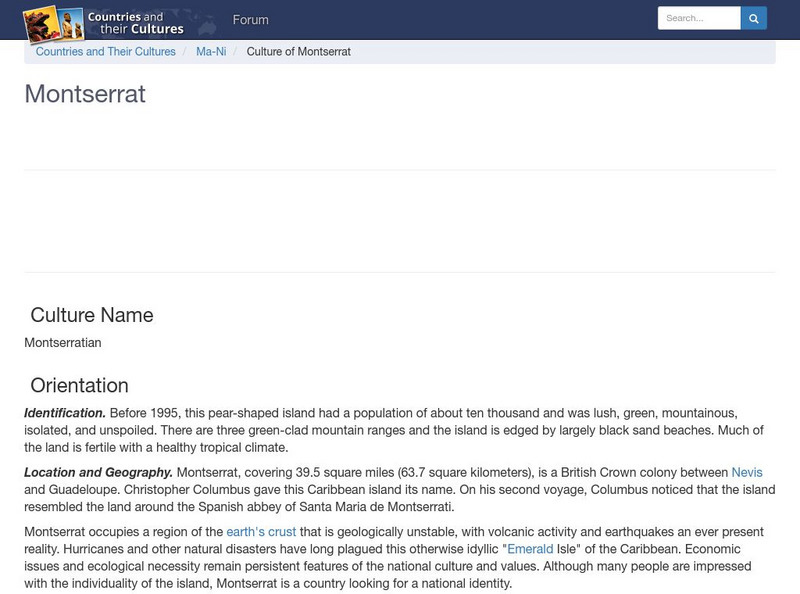The width and height of the screenshot is (800, 594).
Task: Click the Orientation heading
Action: pyautogui.click(x=80, y=385)
